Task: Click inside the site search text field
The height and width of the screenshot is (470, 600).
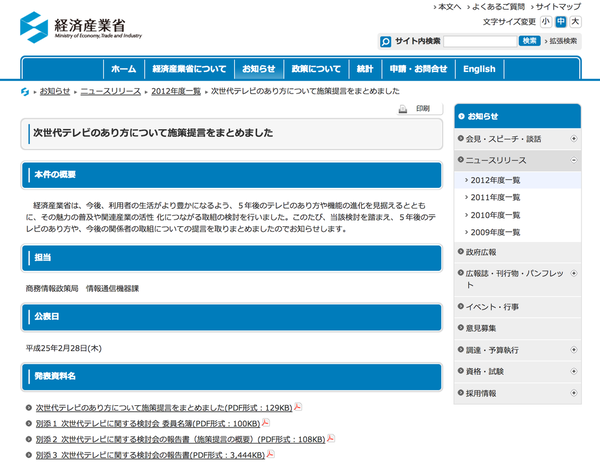Action: [x=480, y=41]
